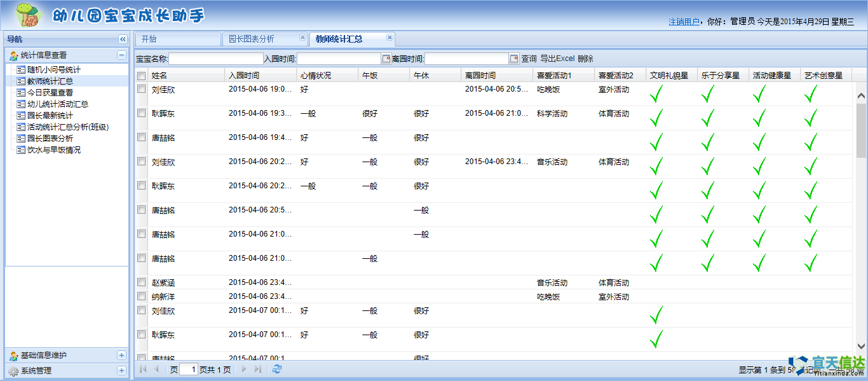
Task: Jump to the last page
Action: coord(257,368)
